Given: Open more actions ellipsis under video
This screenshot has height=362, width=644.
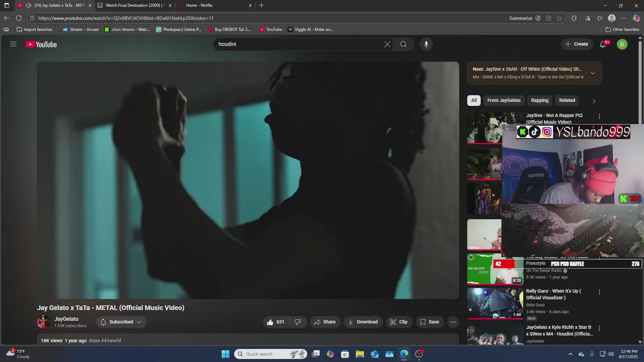Looking at the screenshot, I should [453, 322].
